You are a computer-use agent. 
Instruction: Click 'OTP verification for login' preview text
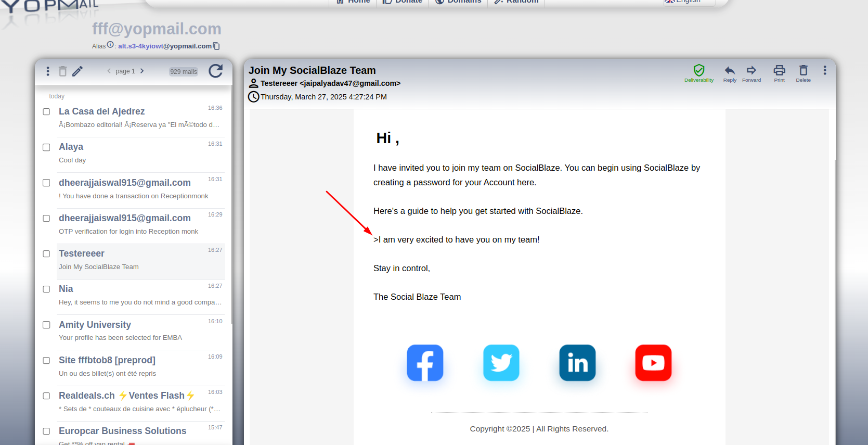tap(128, 232)
